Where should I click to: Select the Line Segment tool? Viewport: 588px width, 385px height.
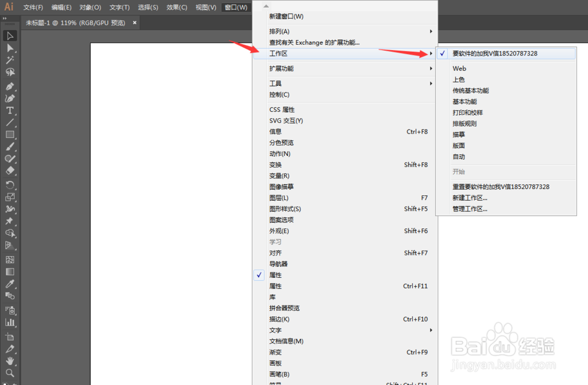point(10,122)
